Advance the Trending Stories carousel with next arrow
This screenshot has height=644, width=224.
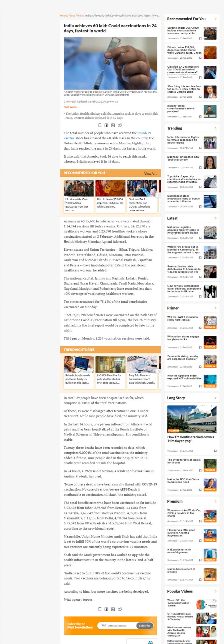(158, 371)
